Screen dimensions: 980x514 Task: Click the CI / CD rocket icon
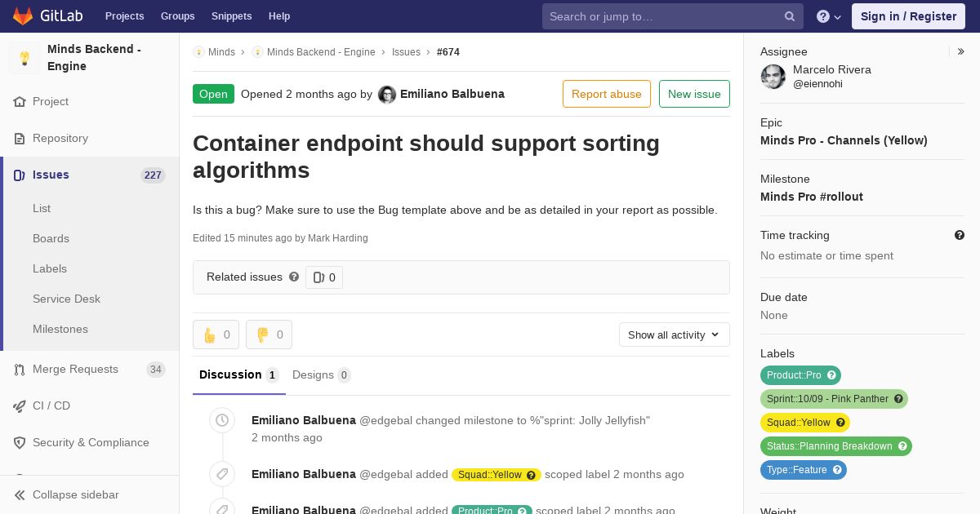[x=20, y=406]
